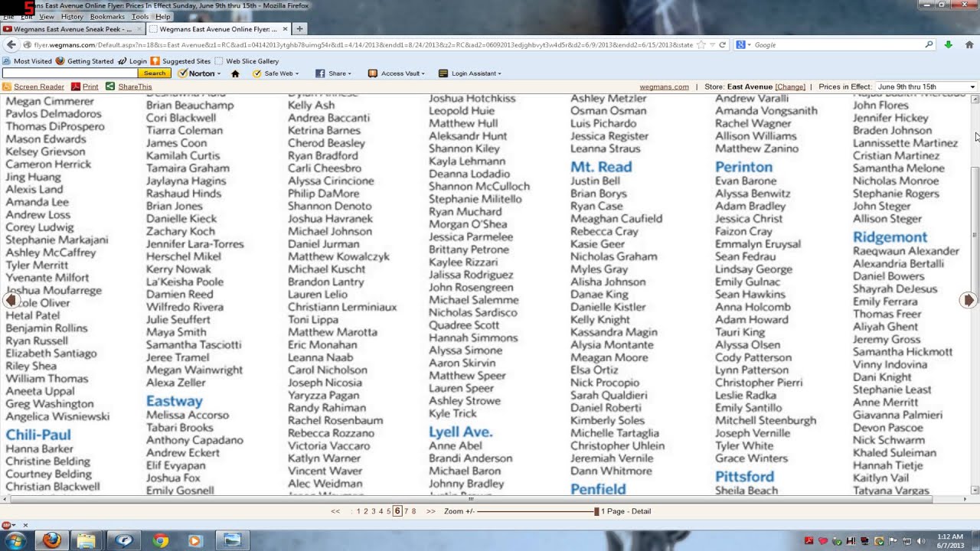Open Firefox from the taskbar
Viewport: 980px width, 551px height.
point(51,540)
